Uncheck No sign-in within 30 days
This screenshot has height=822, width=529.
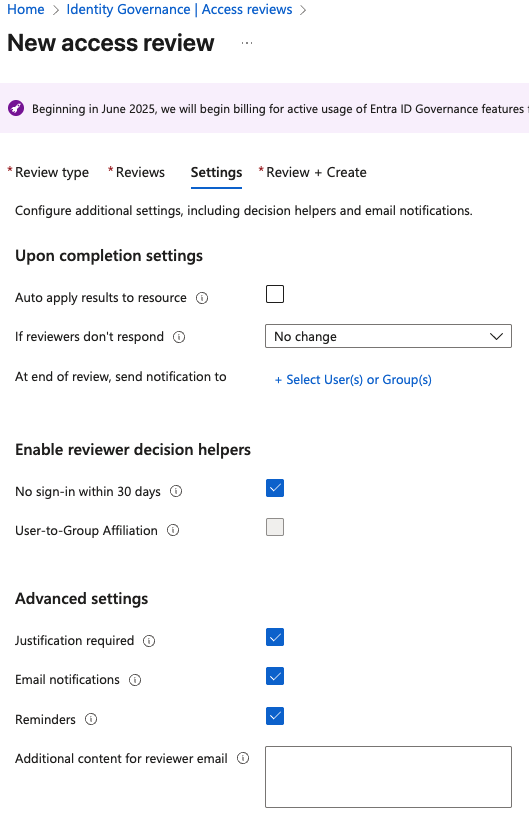[x=275, y=488]
